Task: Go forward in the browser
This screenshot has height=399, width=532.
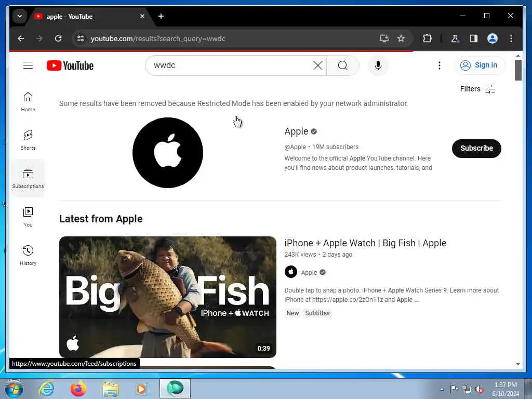Action: pos(39,38)
